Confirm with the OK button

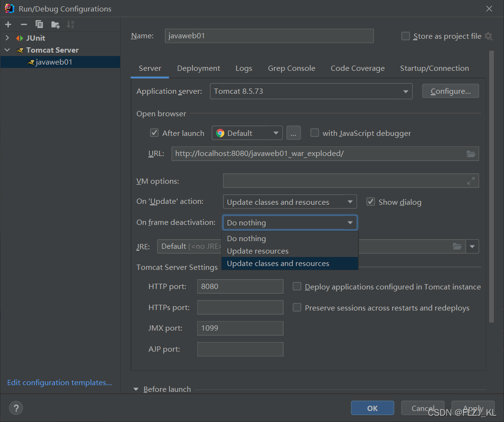pyautogui.click(x=372, y=408)
